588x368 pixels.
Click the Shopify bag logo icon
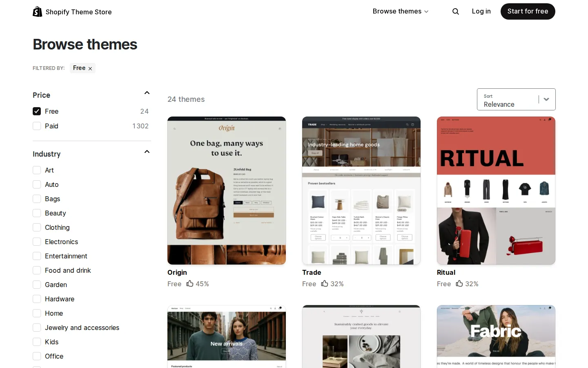(x=38, y=11)
